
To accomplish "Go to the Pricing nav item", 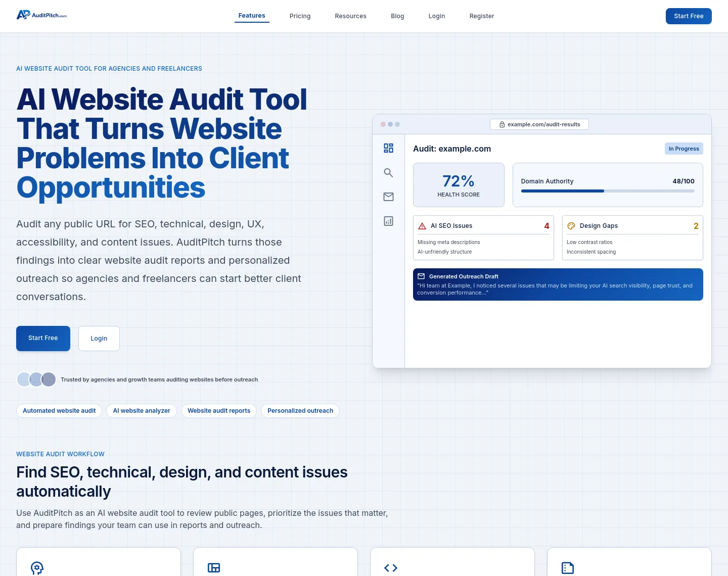I will pyautogui.click(x=300, y=16).
